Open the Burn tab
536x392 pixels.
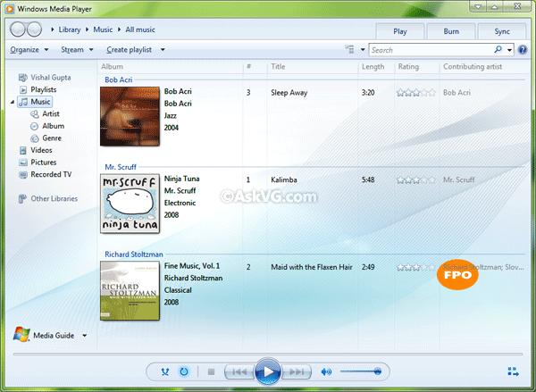point(451,31)
